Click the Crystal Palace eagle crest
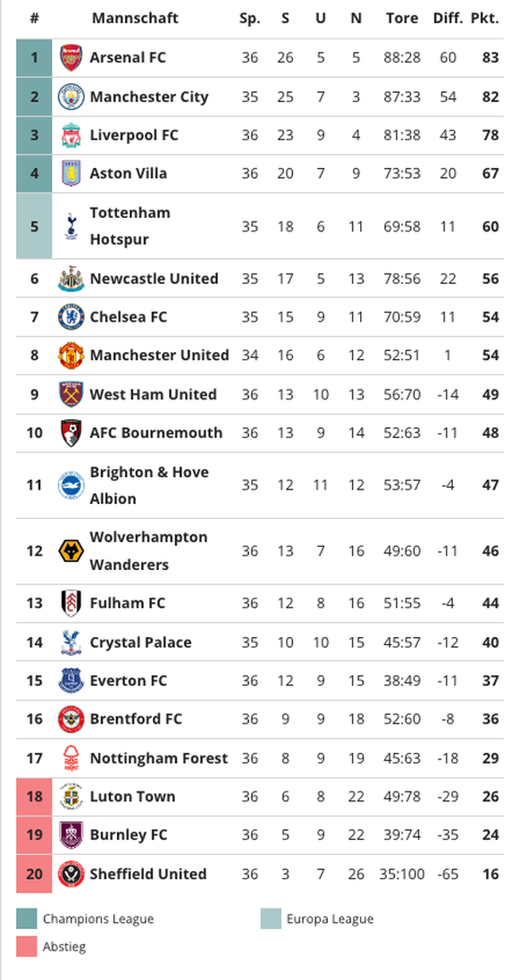The image size is (520, 980). click(x=71, y=642)
